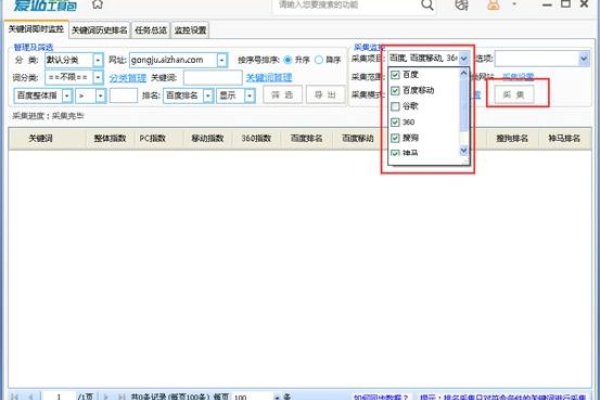Click the orange user avatar icon
Viewport: 600px width, 400px height.
493,5
